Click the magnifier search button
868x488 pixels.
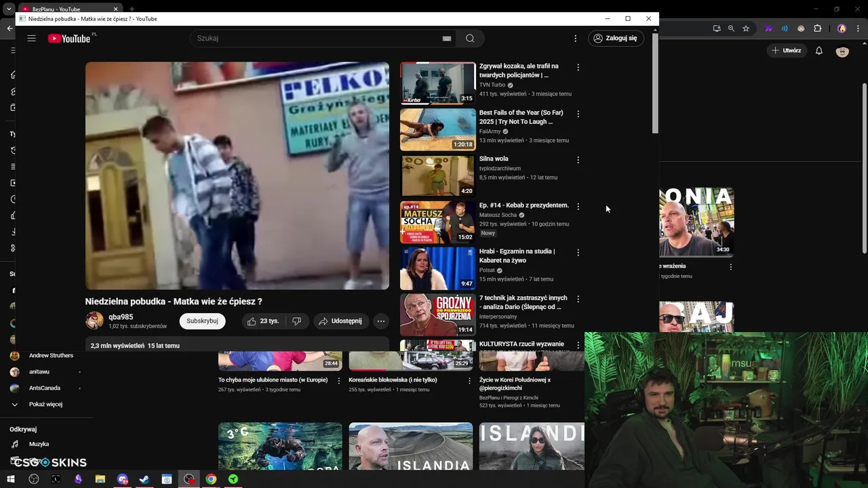click(470, 39)
